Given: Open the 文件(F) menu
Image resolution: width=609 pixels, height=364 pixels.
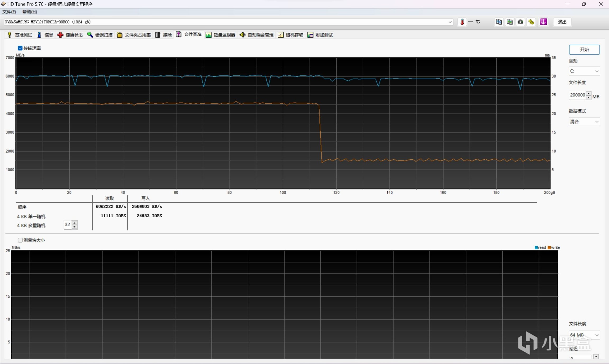Looking at the screenshot, I should pos(9,12).
